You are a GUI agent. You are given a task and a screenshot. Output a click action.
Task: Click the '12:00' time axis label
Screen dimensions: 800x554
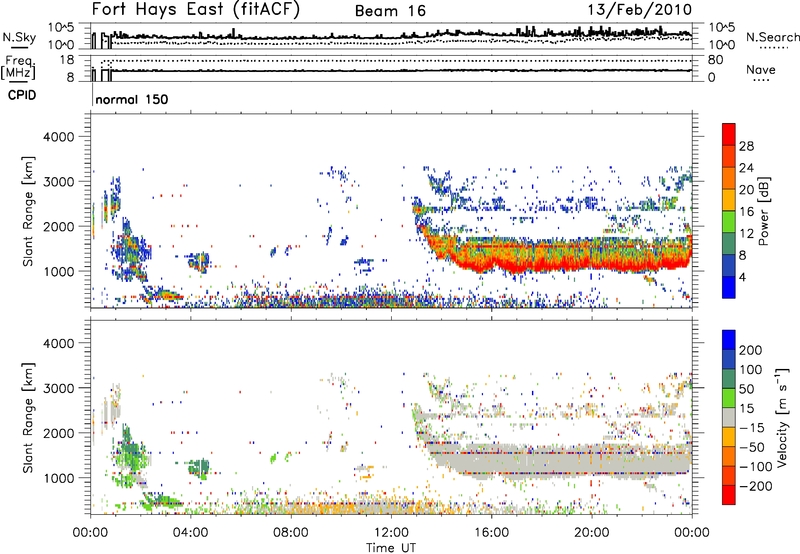click(x=391, y=533)
